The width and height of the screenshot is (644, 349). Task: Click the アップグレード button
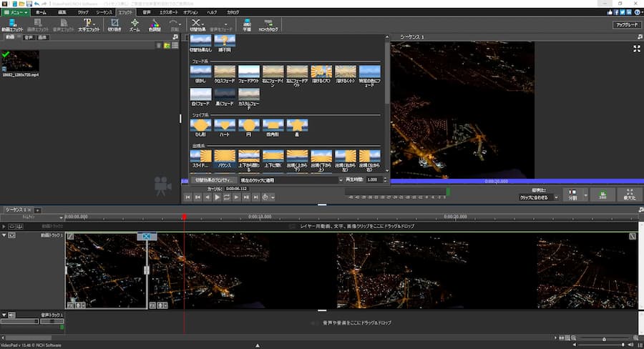pos(626,24)
